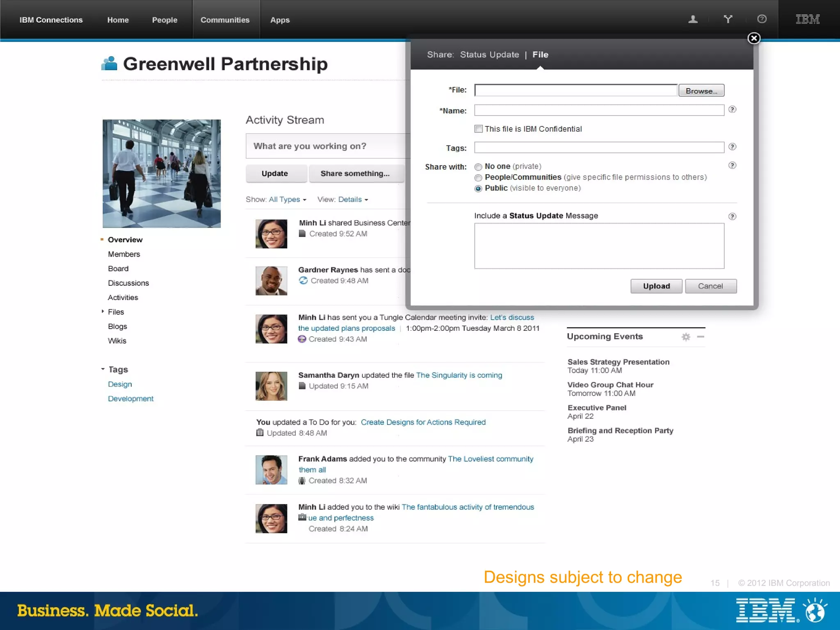840x630 pixels.
Task: Click the Tags input field
Action: (599, 148)
